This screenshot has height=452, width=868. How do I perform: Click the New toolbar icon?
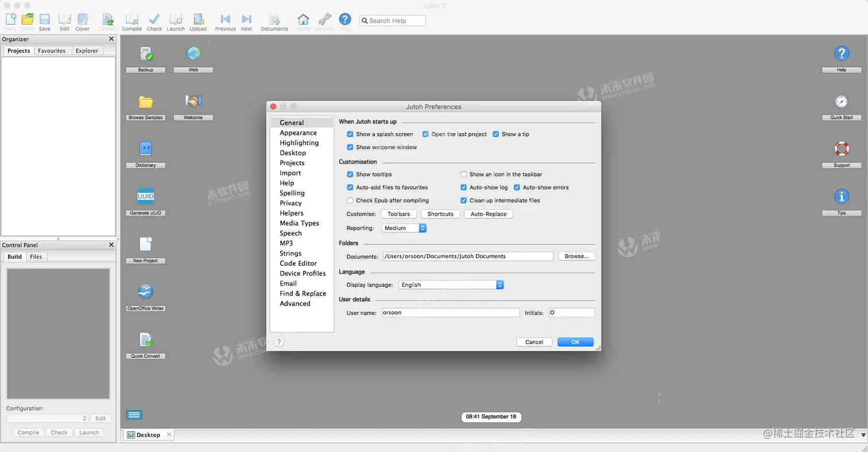[10, 20]
